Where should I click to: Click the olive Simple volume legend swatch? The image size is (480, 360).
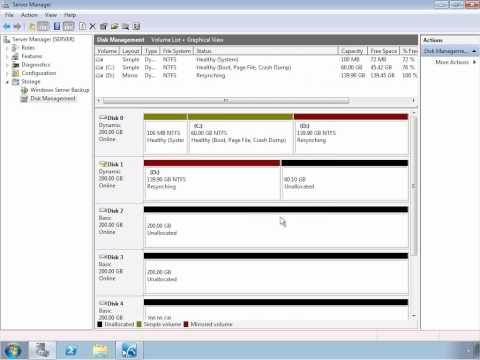click(x=139, y=324)
